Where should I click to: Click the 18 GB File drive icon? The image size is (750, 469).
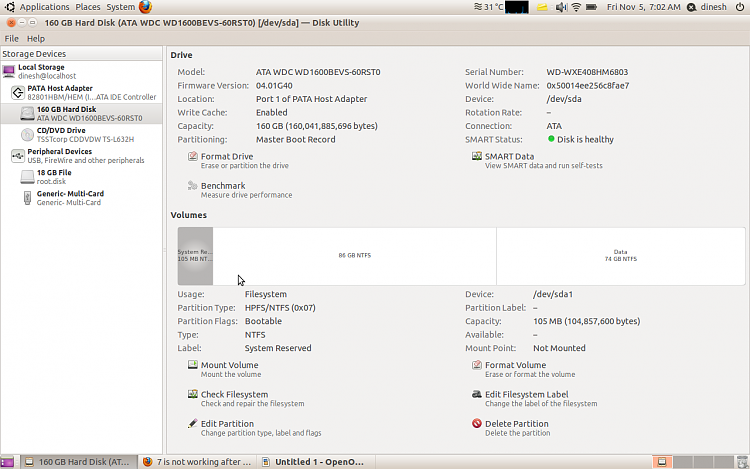click(27, 177)
